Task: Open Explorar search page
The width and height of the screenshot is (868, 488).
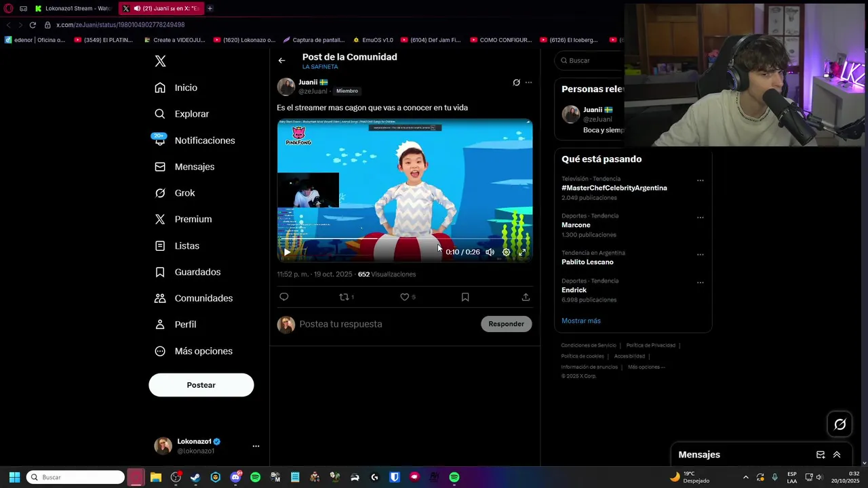Action: (182, 114)
